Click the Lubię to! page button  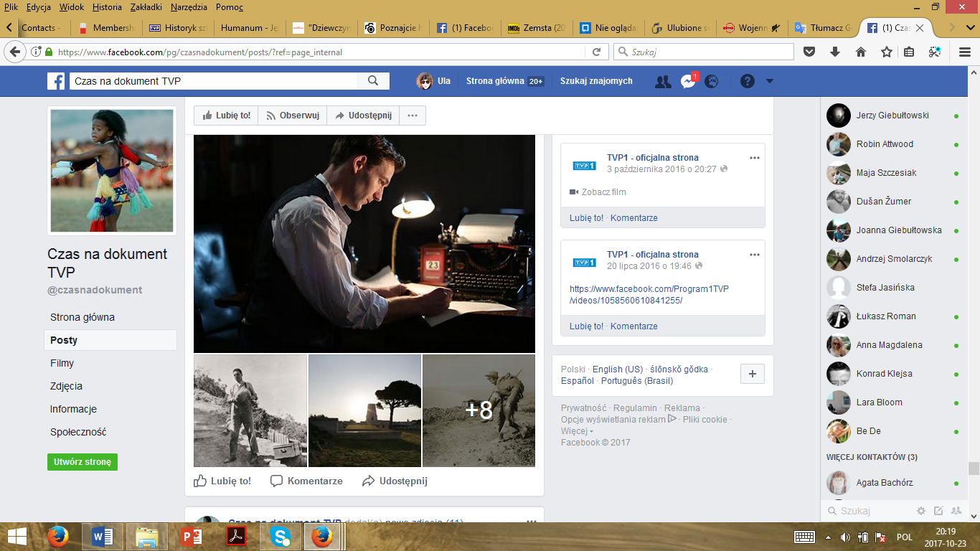[226, 116]
